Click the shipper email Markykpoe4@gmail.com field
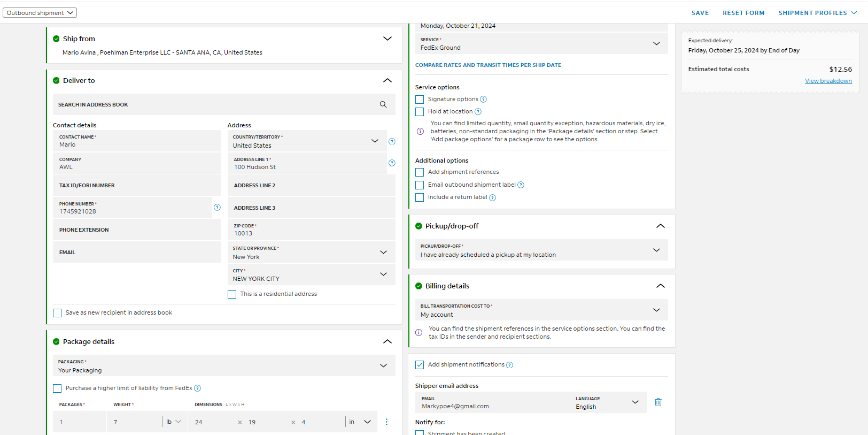 coord(492,402)
